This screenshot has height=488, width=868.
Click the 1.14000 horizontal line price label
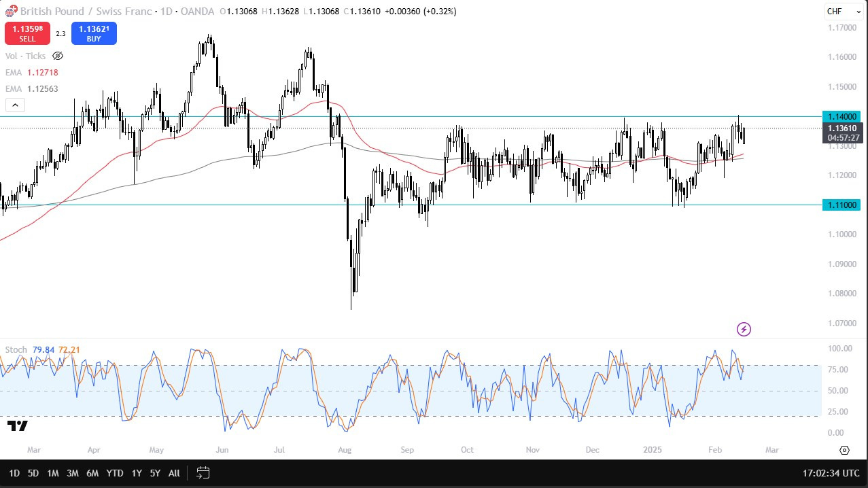[x=841, y=116]
